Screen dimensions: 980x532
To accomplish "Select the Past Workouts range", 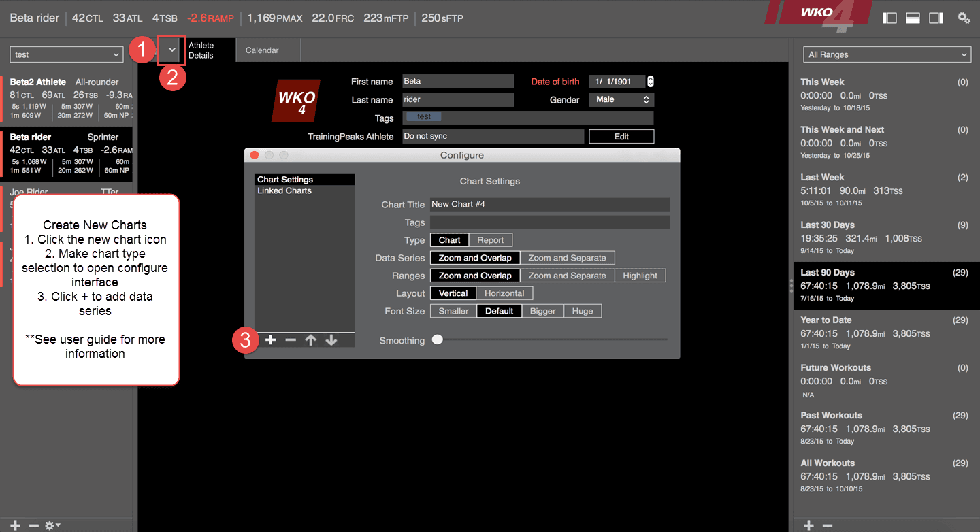I will [887, 429].
